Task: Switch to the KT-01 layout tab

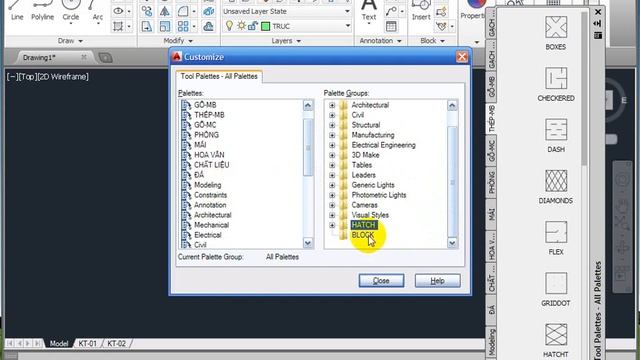Action: (87, 344)
